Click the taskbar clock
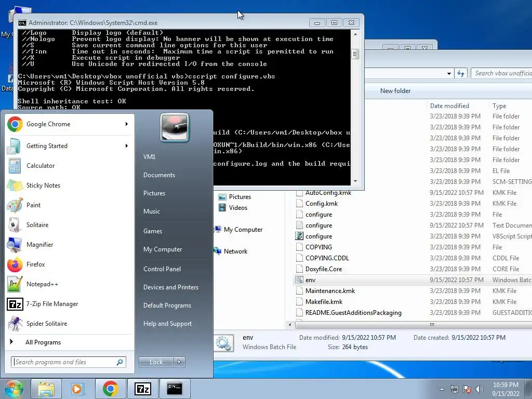 (506, 389)
